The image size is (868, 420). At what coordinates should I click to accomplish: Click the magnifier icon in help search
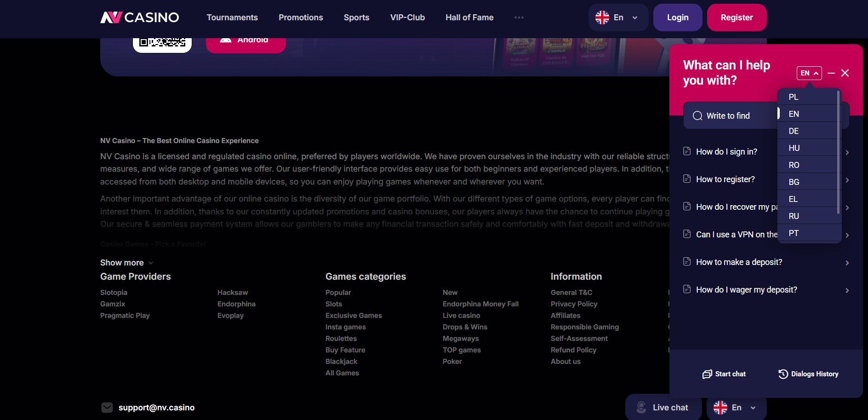[697, 116]
